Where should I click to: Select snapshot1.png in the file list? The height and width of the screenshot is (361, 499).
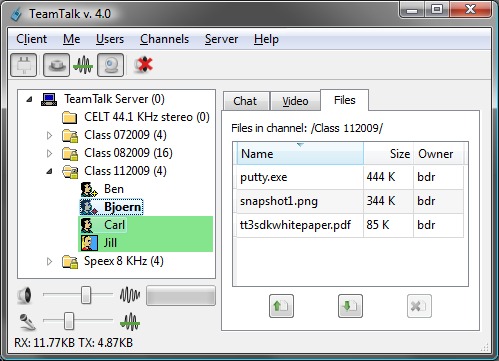click(279, 201)
